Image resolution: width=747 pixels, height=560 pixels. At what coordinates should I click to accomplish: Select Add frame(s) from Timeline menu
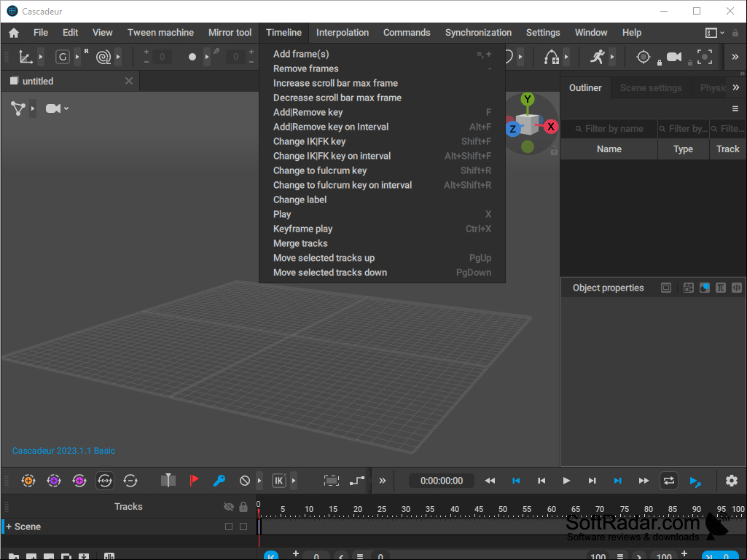click(382, 55)
